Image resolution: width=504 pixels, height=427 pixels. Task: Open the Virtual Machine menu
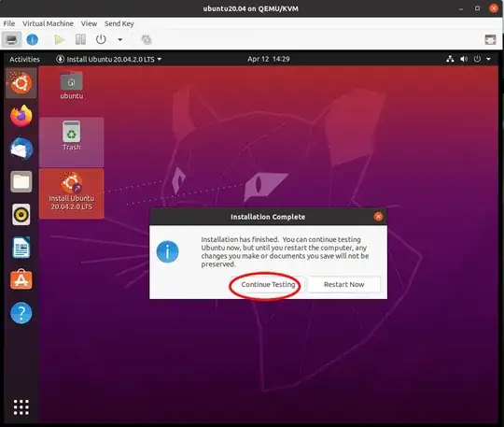click(48, 23)
